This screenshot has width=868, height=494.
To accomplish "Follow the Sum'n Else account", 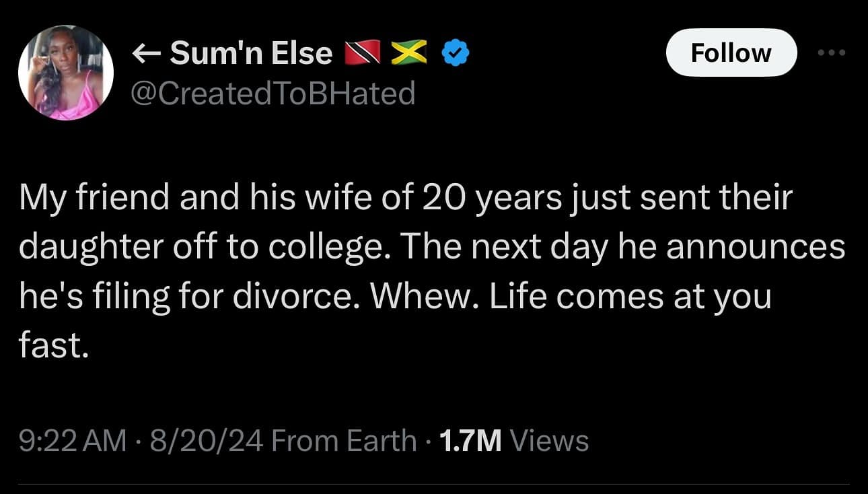I will pos(731,52).
